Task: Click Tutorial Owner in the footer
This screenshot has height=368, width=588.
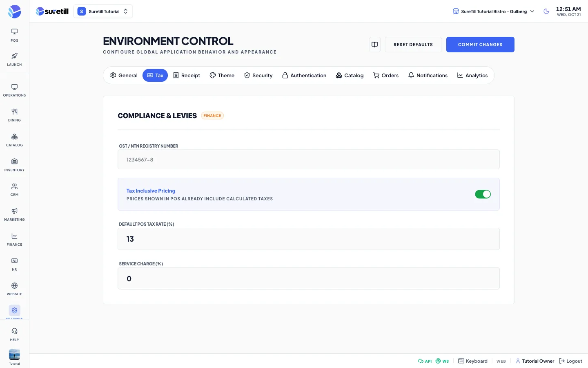Action: pyautogui.click(x=535, y=361)
